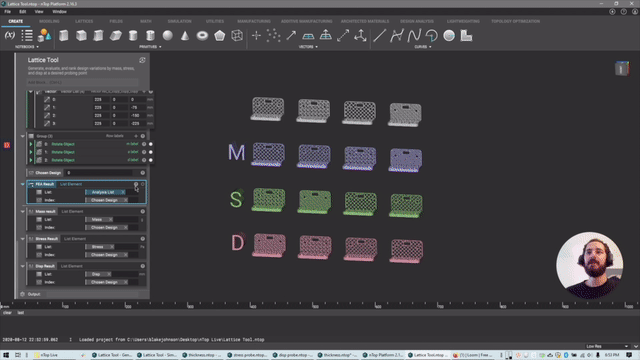The image size is (640, 360).
Task: Select the Cone primitive icon
Action: click(185, 36)
